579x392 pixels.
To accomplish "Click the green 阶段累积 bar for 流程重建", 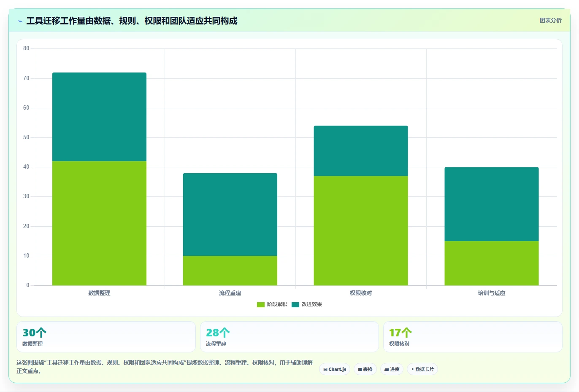I will [230, 271].
